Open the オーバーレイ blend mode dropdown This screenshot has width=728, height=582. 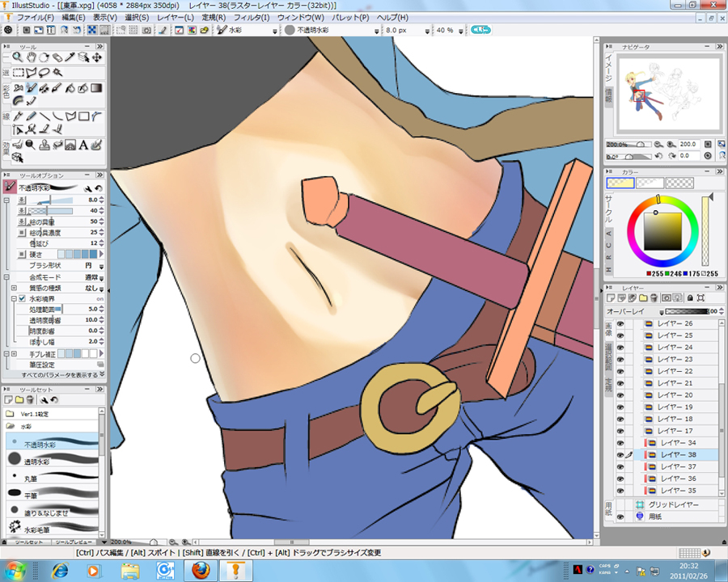(x=661, y=311)
